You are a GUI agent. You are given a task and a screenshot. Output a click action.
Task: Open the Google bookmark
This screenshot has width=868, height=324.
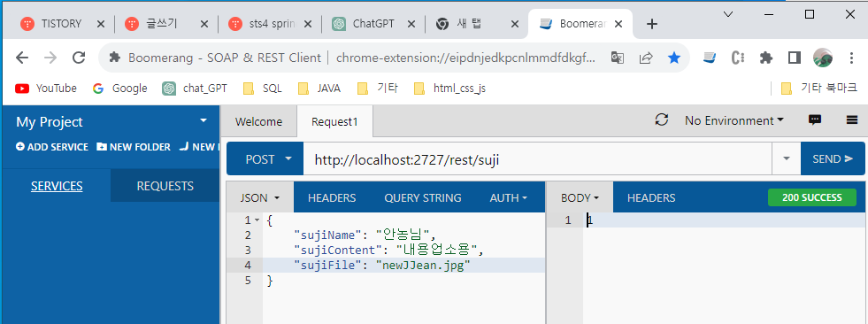[120, 88]
